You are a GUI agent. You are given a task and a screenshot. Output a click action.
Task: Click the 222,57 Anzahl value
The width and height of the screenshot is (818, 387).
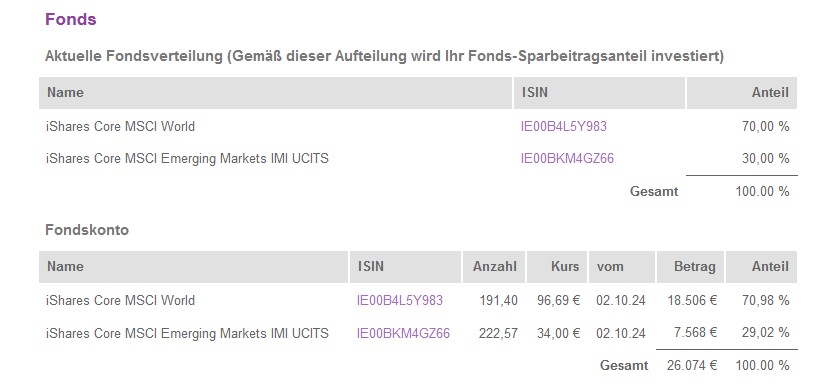tap(498, 333)
